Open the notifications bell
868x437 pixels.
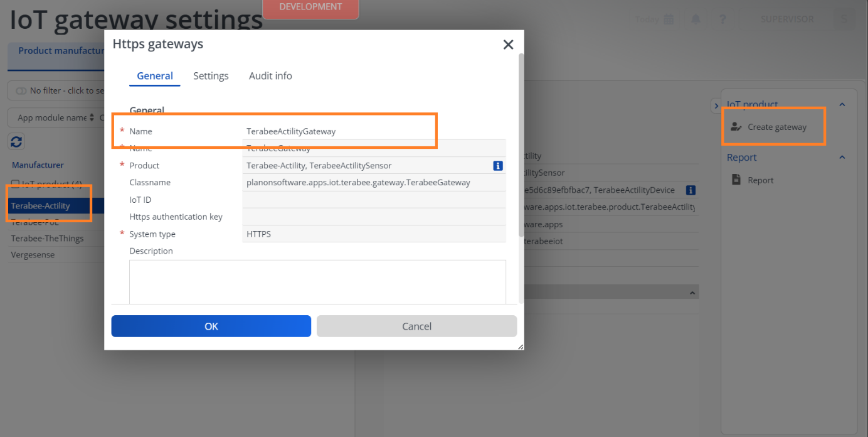[x=696, y=19]
